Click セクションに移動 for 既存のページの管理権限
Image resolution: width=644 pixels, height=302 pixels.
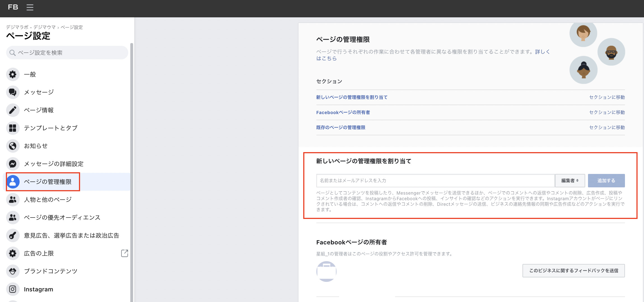click(x=607, y=128)
